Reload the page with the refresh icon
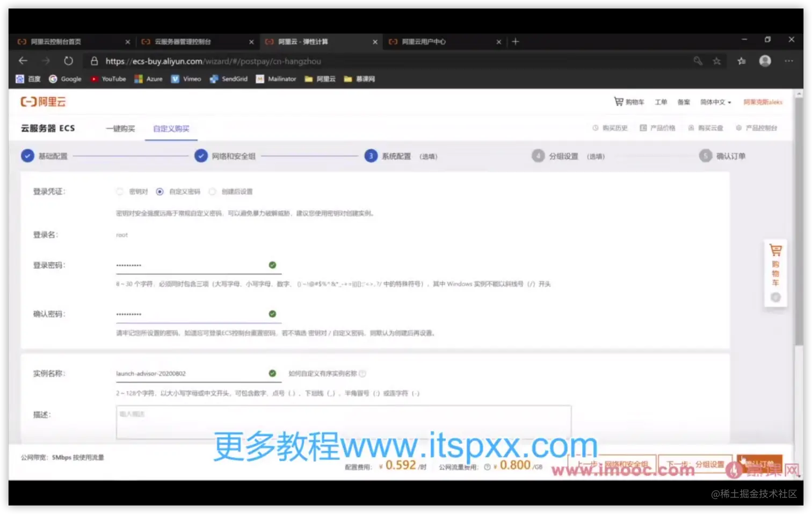812x514 pixels. [x=68, y=61]
